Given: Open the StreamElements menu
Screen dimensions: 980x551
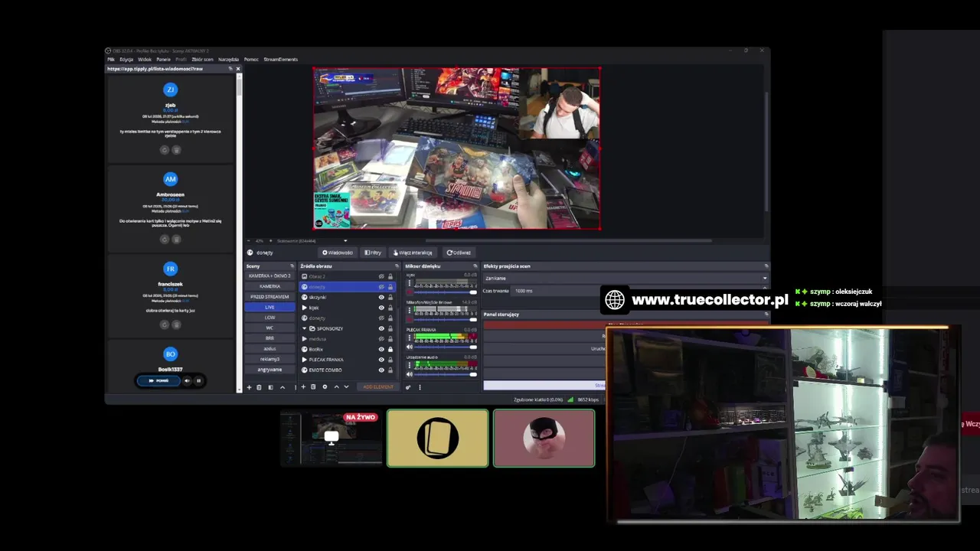Looking at the screenshot, I should [280, 59].
